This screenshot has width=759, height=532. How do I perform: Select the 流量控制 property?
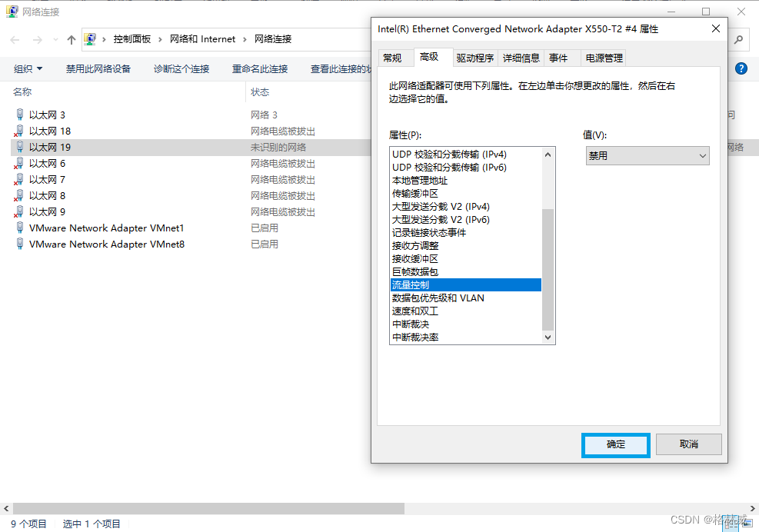click(x=466, y=284)
